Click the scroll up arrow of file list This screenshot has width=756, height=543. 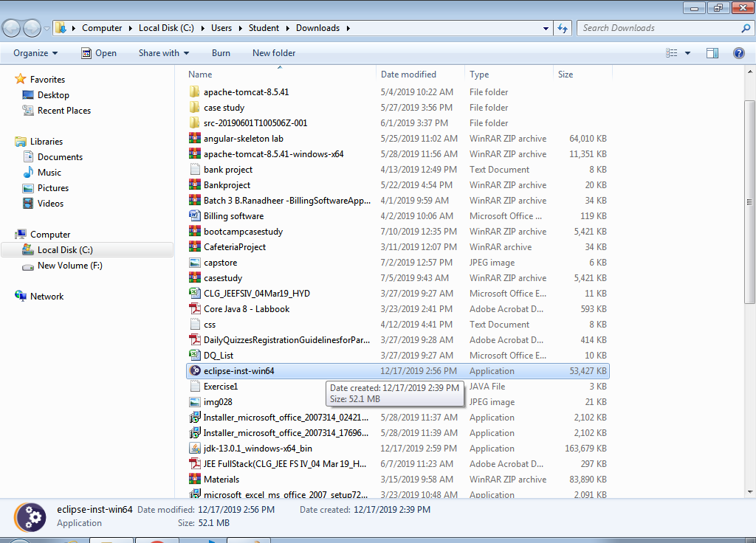tap(749, 72)
